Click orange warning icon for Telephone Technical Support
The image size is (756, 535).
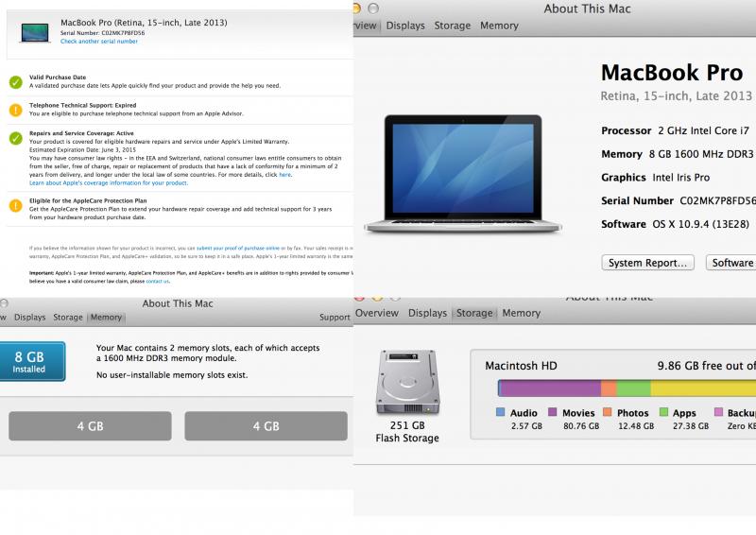point(16,111)
